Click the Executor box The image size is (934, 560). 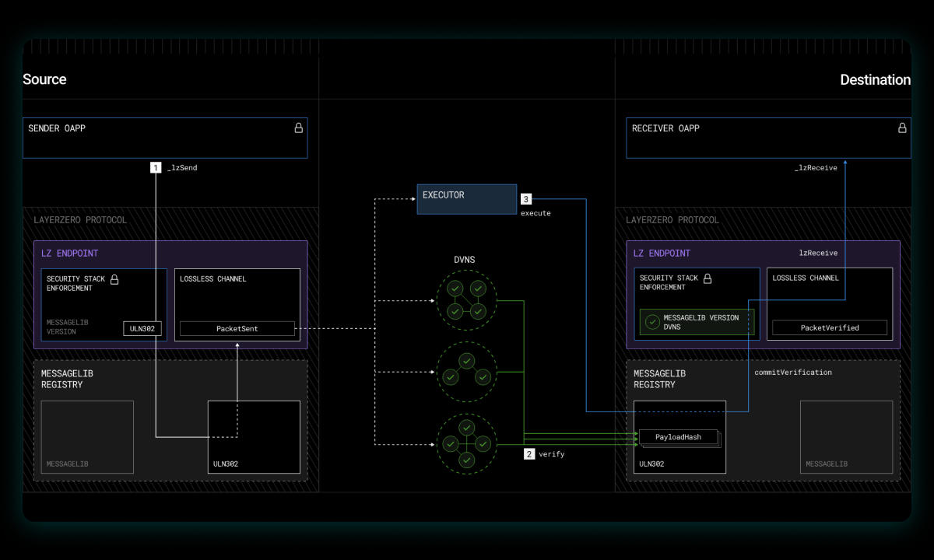(x=467, y=199)
